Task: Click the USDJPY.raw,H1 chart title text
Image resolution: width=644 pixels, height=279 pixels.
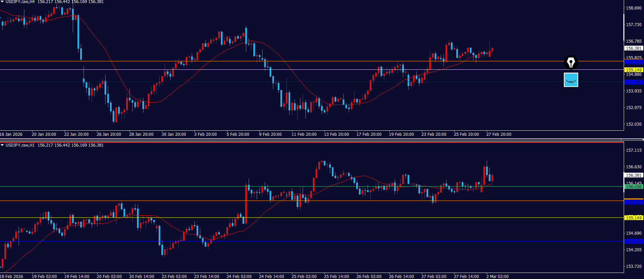Action: pyautogui.click(x=20, y=145)
